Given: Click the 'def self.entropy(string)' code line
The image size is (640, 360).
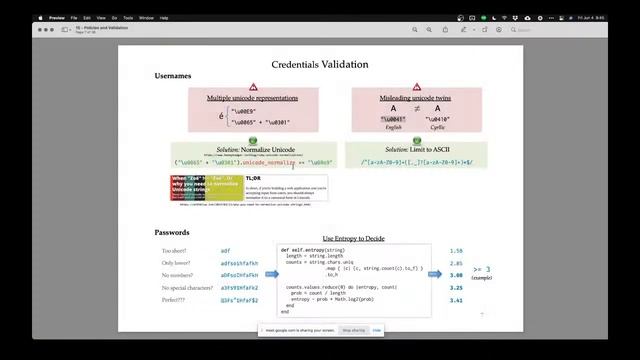Looking at the screenshot, I should tap(313, 250).
